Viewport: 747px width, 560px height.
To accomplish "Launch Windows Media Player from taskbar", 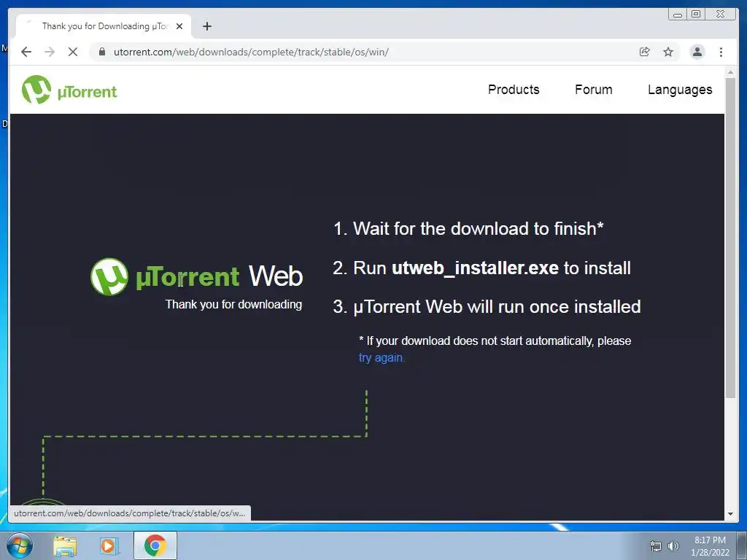I will click(108, 546).
